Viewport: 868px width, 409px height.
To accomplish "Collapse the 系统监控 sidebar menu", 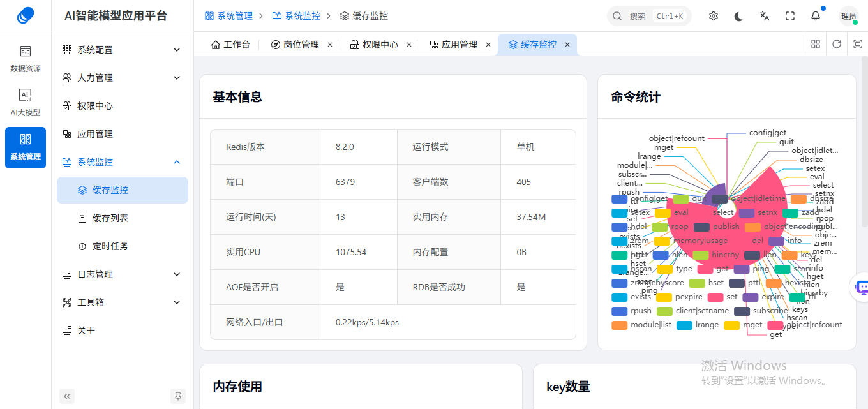I will pos(121,162).
